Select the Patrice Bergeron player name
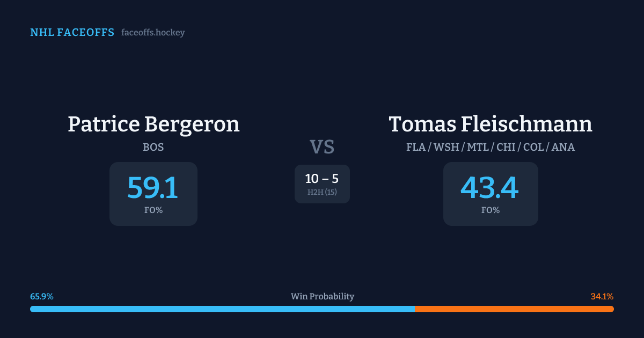The width and height of the screenshot is (644, 338). [153, 124]
